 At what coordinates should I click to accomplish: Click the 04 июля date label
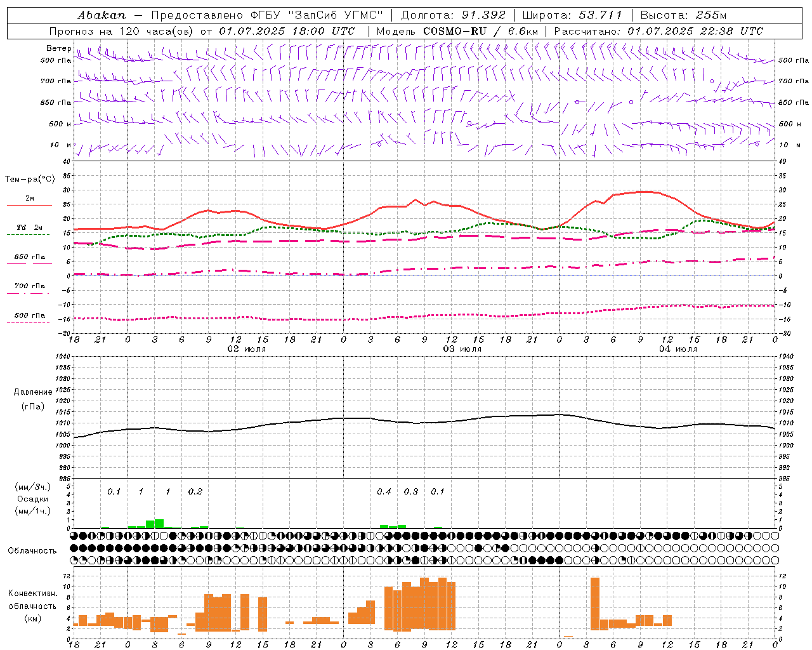click(x=678, y=349)
